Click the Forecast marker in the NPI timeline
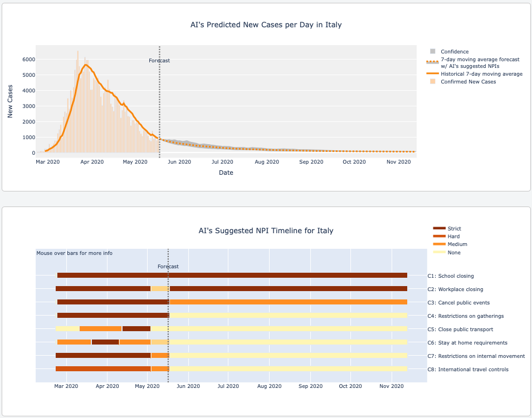This screenshot has width=532, height=418. (168, 267)
